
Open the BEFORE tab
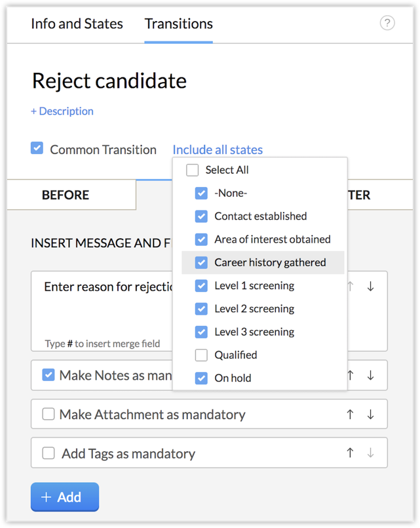(x=66, y=195)
